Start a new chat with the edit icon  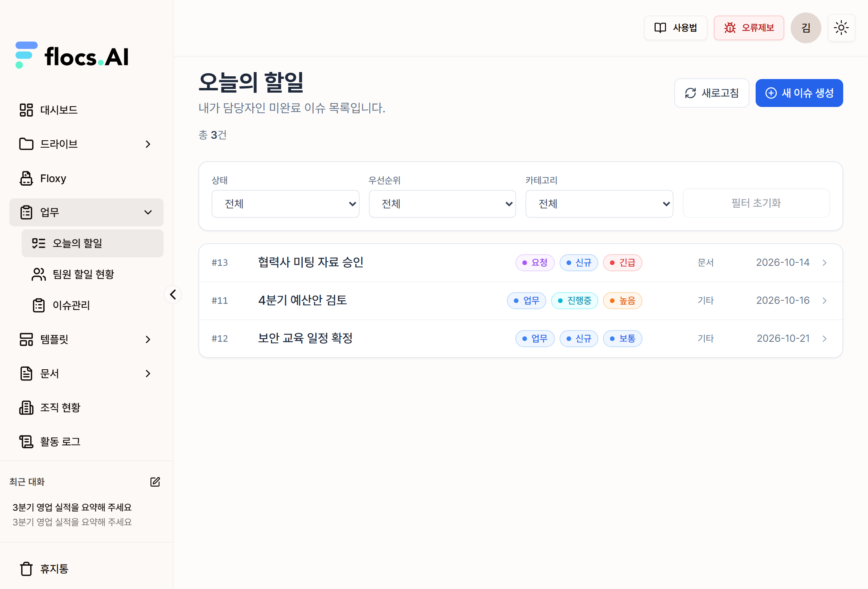(155, 482)
